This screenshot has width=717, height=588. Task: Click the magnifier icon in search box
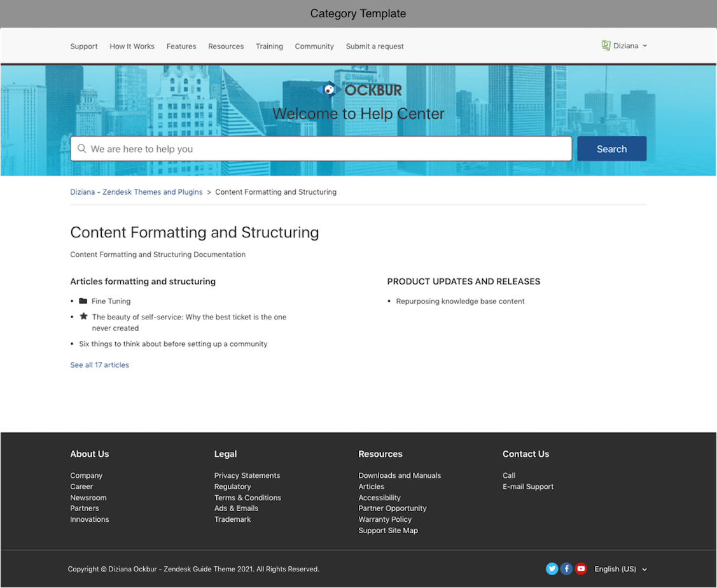(81, 149)
